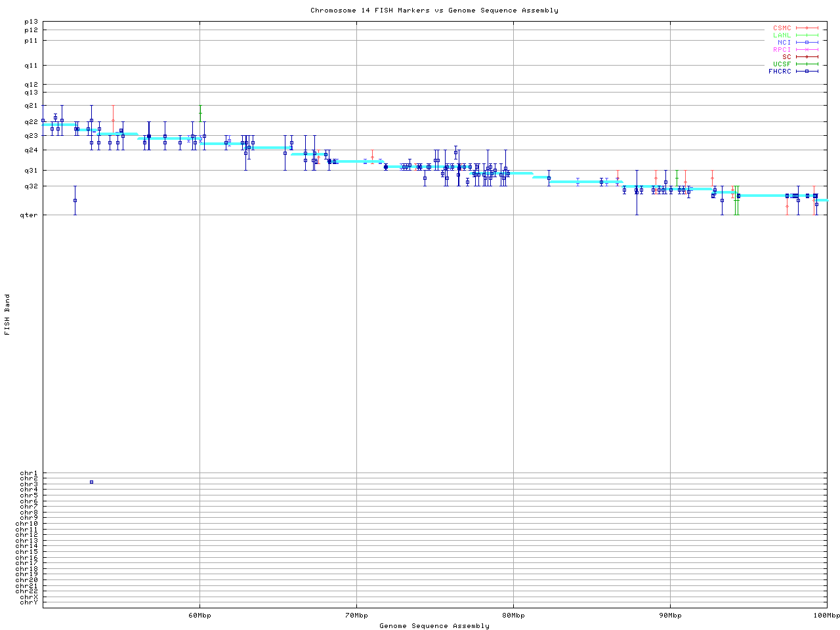Viewport: 840px width, 630px height.
Task: Click the qter band label
Action: click(x=31, y=215)
